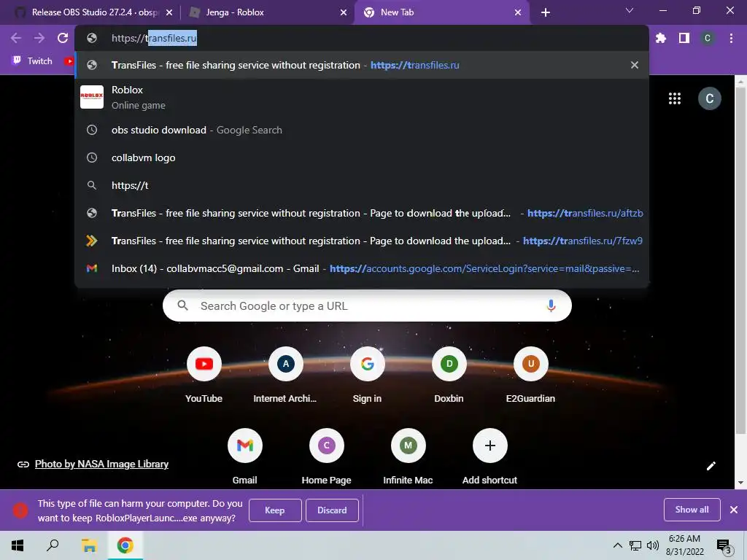
Task: Keep the RobloxPlayerLauncher download
Action: pos(275,510)
